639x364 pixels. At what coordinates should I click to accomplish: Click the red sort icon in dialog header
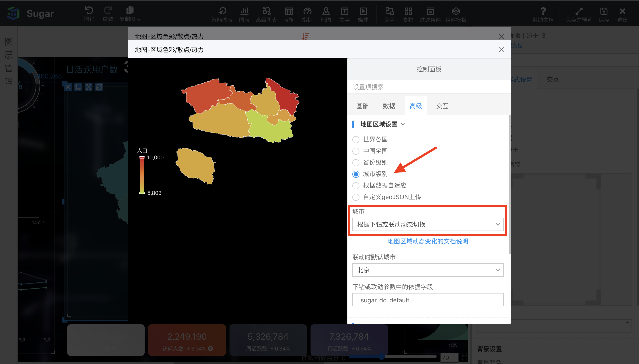305,37
